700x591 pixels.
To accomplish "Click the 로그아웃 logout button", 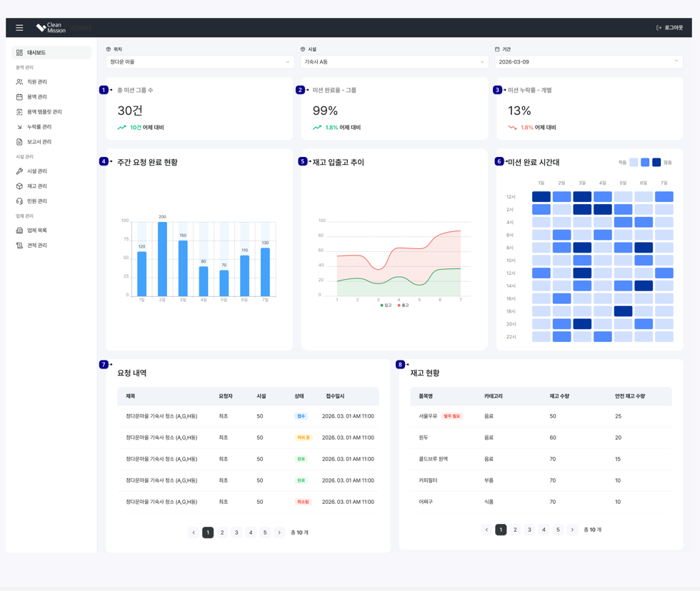I will [x=669, y=28].
